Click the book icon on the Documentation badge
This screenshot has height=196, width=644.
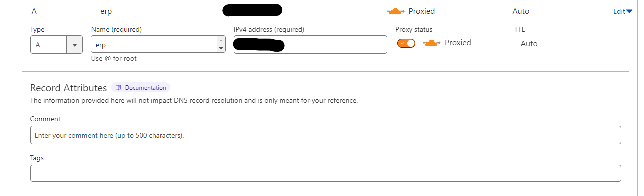click(x=118, y=88)
